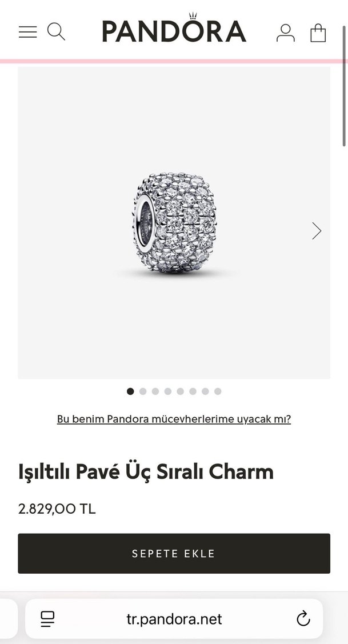Select the product title Işıltılı Pavé Üç Sıralı Charm
The image size is (348, 644).
point(146,472)
